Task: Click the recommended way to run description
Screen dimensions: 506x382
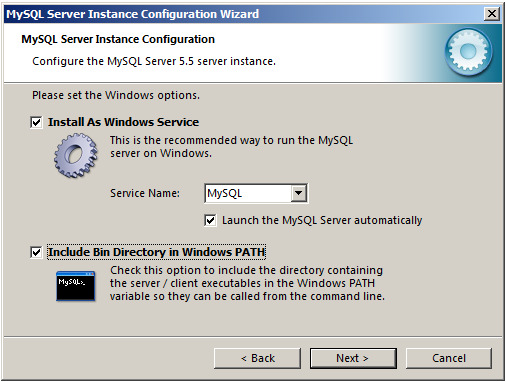Action: click(231, 147)
